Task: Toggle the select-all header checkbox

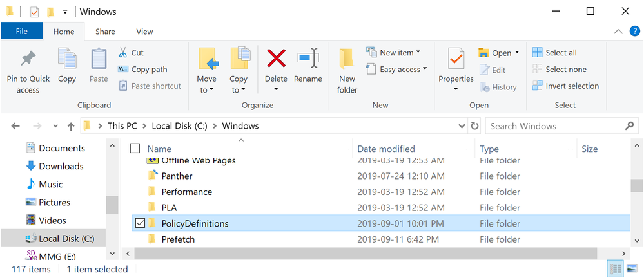Action: tap(135, 149)
